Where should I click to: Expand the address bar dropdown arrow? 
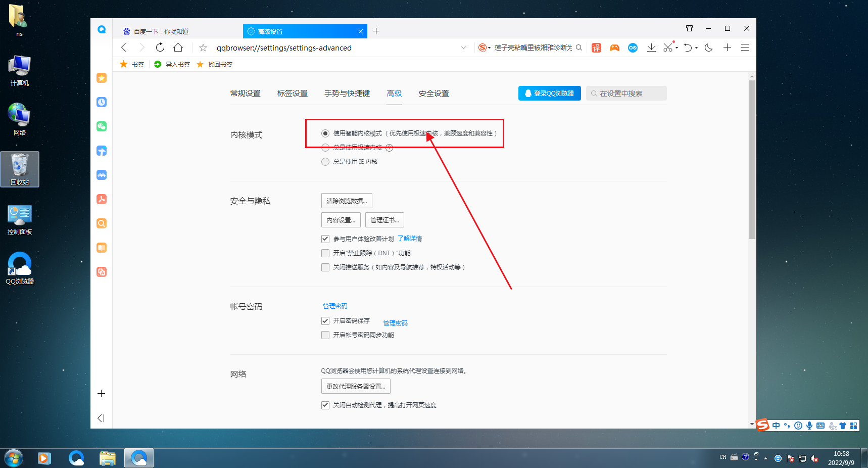point(463,48)
